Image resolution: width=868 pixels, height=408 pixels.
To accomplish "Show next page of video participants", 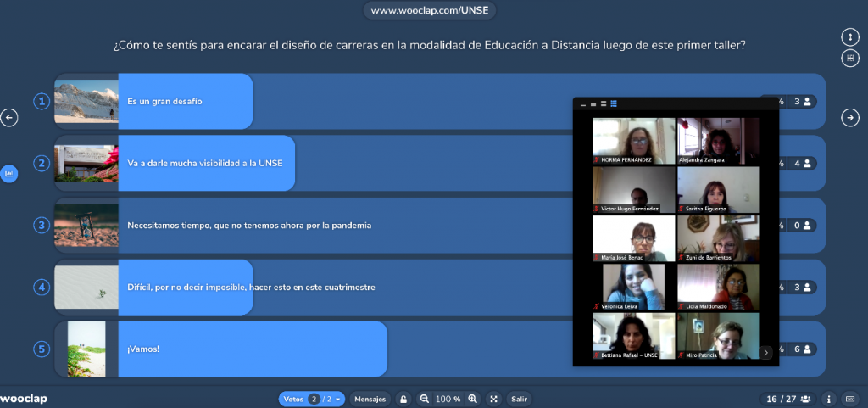I will (766, 352).
